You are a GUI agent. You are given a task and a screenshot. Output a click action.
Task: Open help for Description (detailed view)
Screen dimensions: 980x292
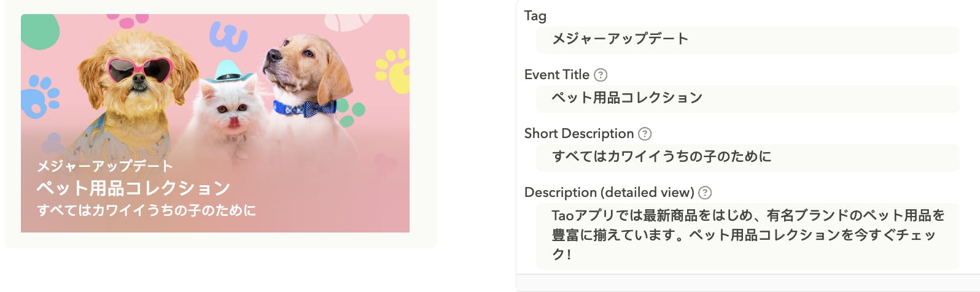click(x=706, y=193)
